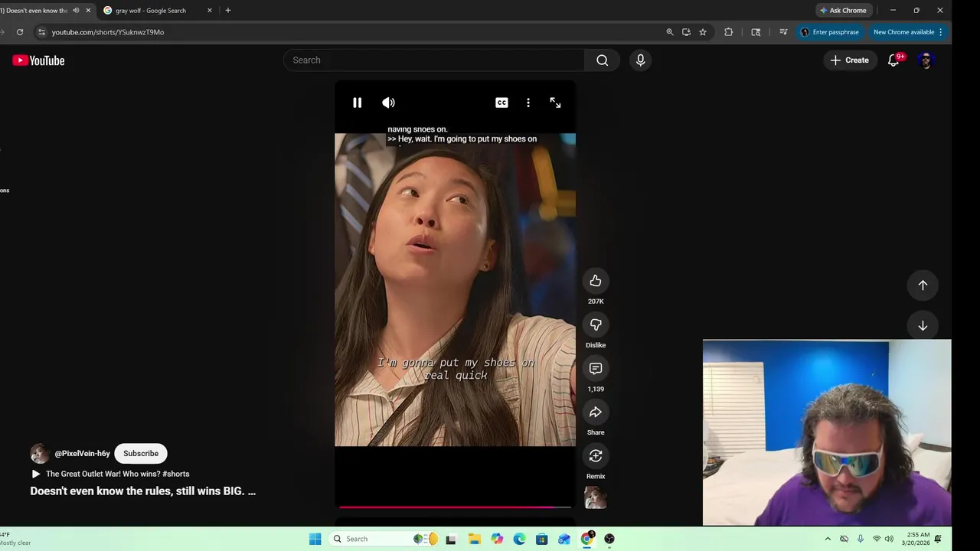Pause the Shorts video
This screenshot has width=980, height=551.
click(357, 103)
